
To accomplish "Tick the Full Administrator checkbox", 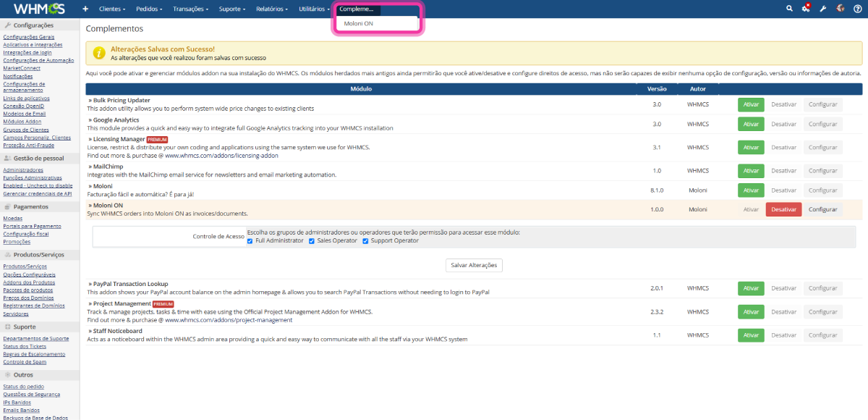I will (250, 241).
